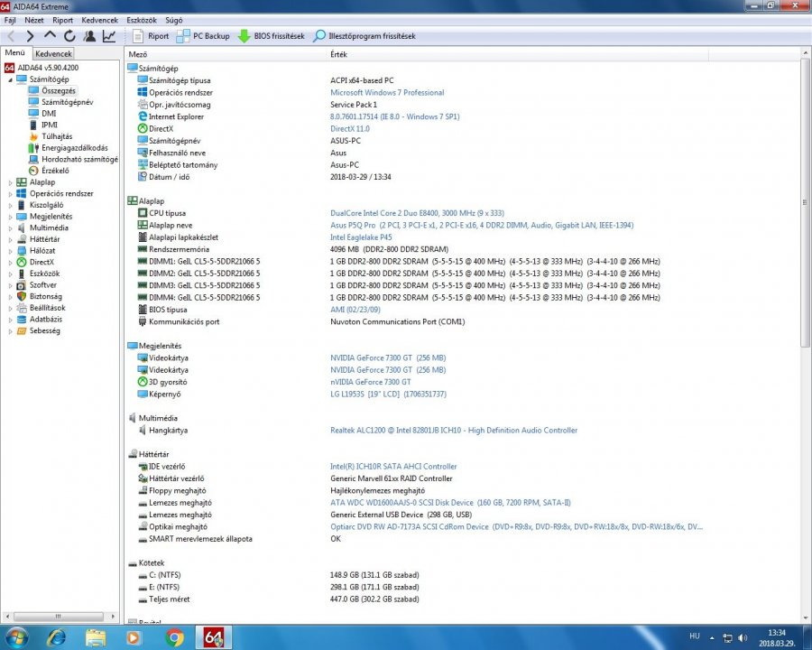
Task: Click the Asus P5Q Pro motherboard link
Action: point(482,225)
